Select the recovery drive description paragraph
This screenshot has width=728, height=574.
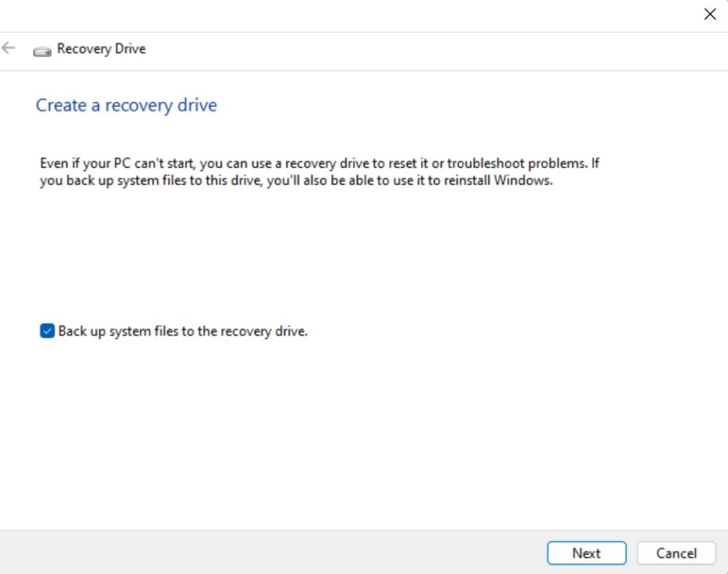(x=320, y=171)
